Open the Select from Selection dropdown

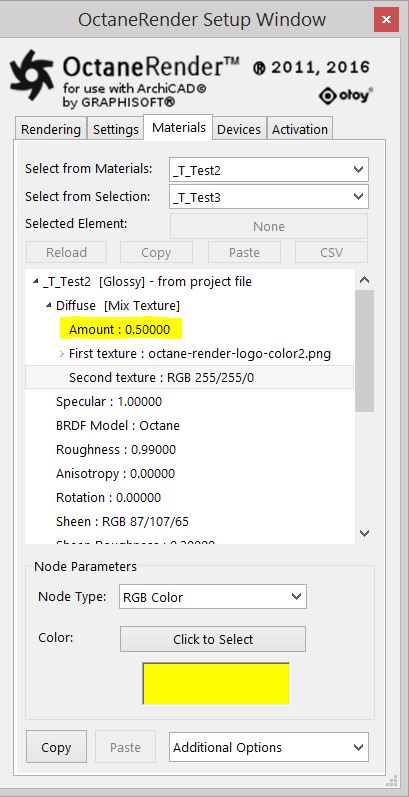click(x=269, y=197)
